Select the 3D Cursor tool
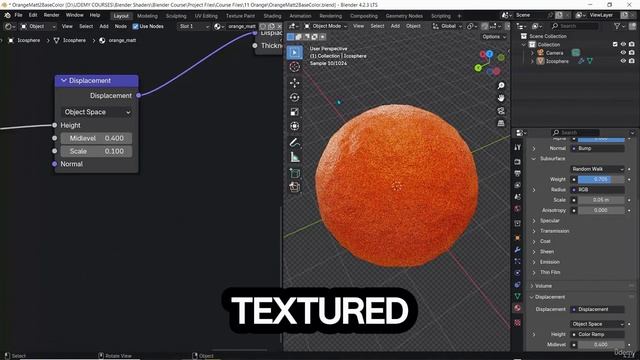 coord(294,67)
